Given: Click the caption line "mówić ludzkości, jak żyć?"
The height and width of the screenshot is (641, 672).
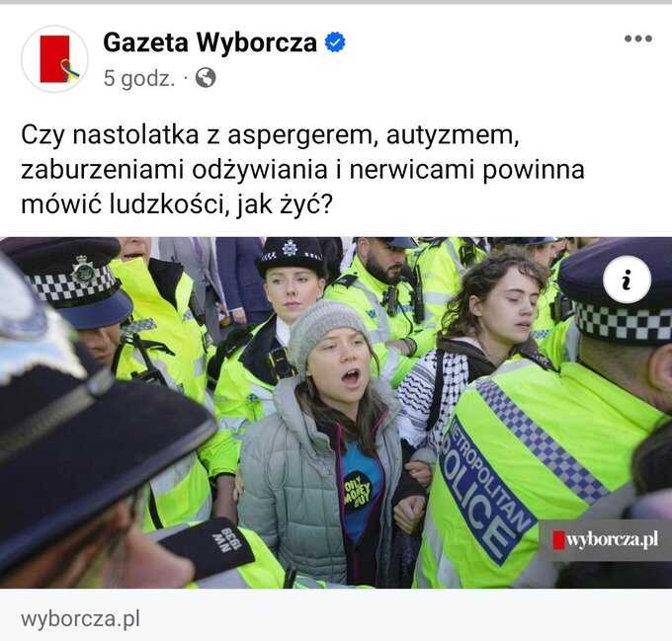Looking at the screenshot, I should click(177, 204).
